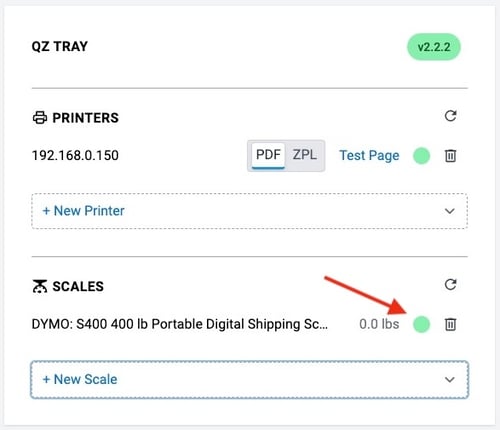Switch printer format to ZPL

tap(305, 155)
